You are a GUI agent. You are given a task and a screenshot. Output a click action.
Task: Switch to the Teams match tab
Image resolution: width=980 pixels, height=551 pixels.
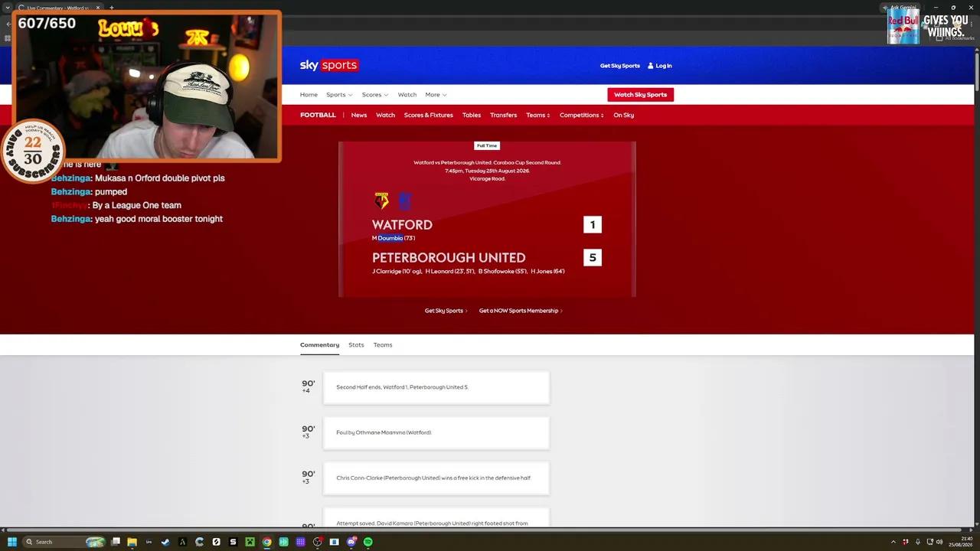tap(383, 345)
